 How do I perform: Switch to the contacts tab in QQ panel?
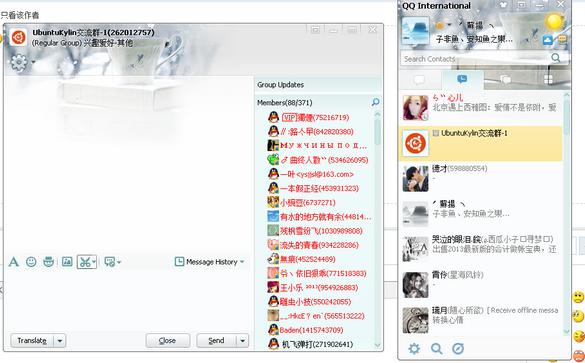420,79
